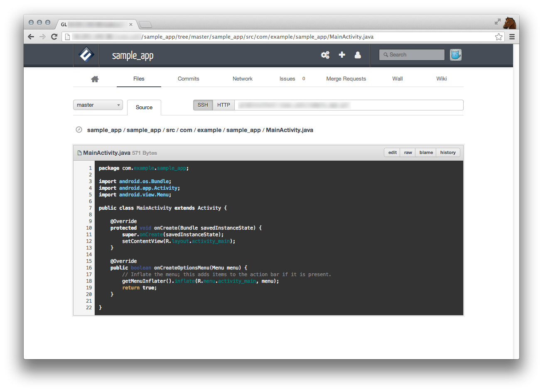Click the user avatar in header
Screen dimensions: 543x392
click(x=456, y=55)
